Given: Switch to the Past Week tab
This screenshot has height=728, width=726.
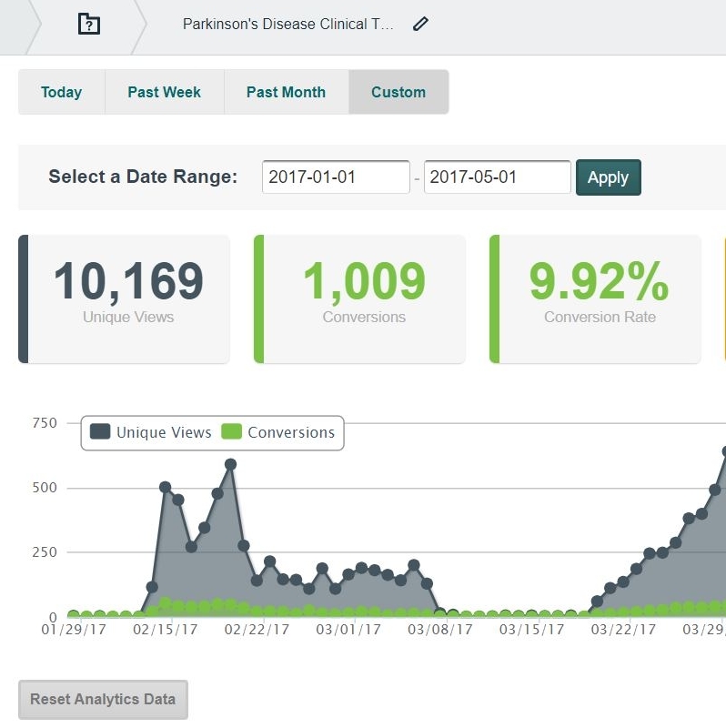Looking at the screenshot, I should 164,92.
